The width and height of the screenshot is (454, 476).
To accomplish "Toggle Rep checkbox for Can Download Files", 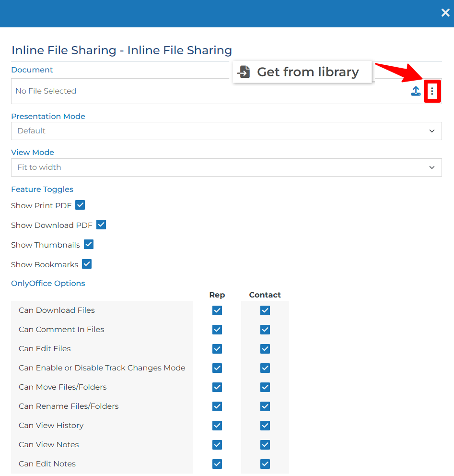I will coord(217,310).
